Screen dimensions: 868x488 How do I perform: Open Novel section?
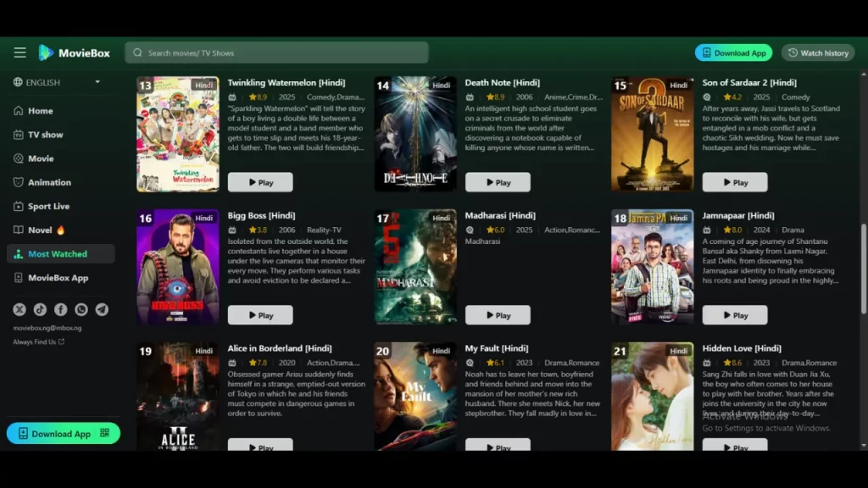tap(61, 230)
